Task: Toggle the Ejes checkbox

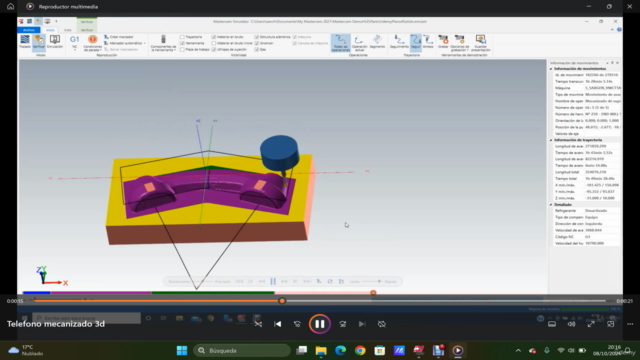Action: [256, 49]
